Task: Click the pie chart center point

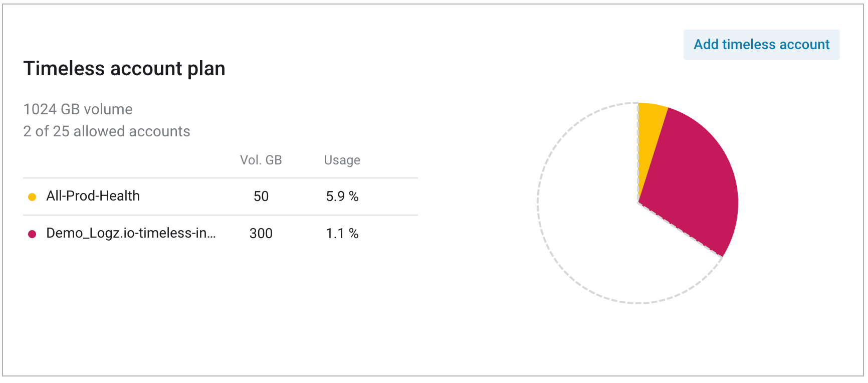Action: pos(638,203)
